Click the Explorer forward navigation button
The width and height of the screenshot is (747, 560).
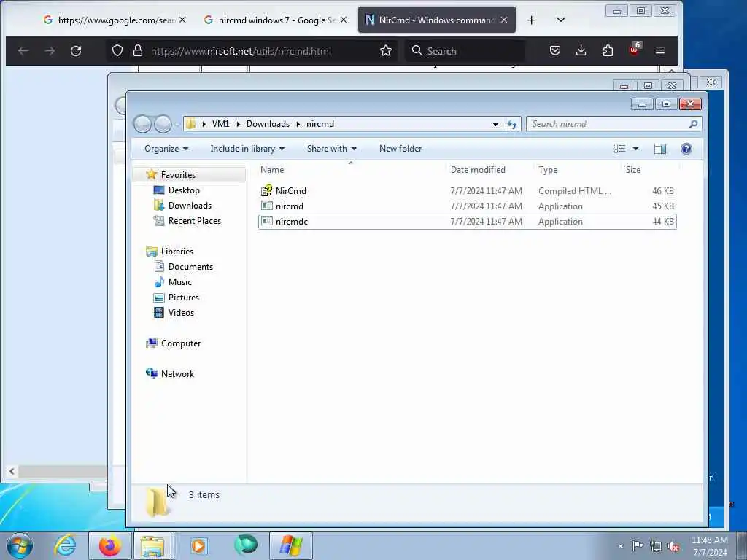(163, 124)
